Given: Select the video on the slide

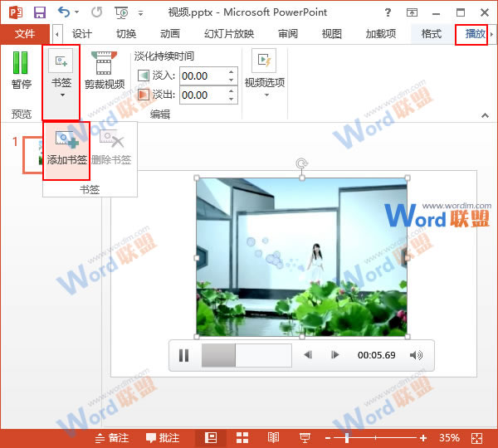Looking at the screenshot, I should click(x=302, y=257).
